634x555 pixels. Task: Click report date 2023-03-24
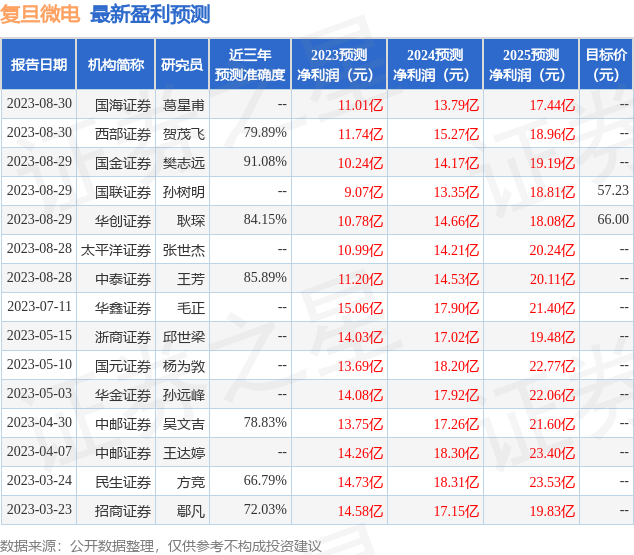coord(39,480)
